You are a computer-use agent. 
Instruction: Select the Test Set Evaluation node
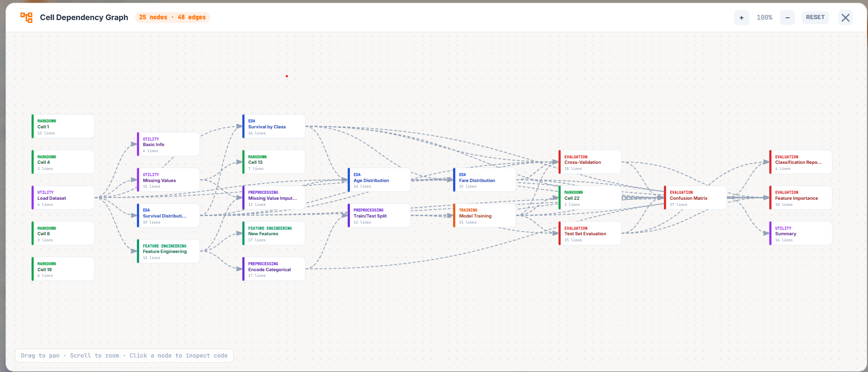[x=590, y=233]
